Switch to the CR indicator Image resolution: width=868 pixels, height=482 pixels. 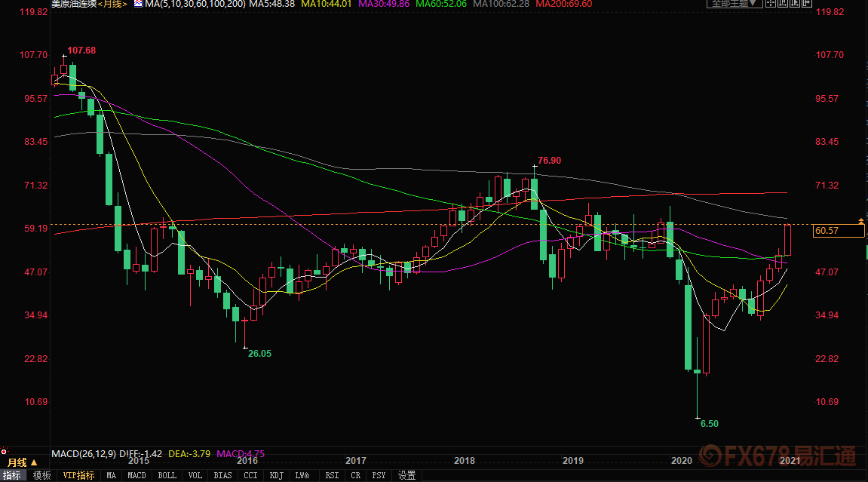point(355,475)
